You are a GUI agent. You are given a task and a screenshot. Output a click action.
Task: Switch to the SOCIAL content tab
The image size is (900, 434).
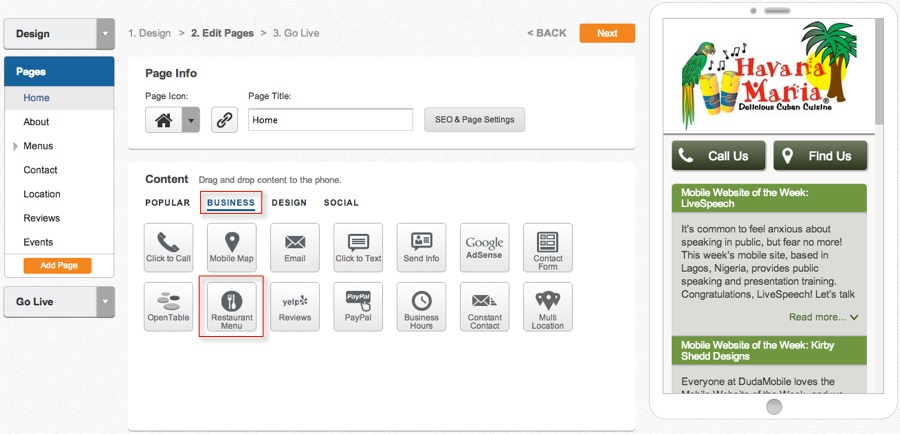pyautogui.click(x=341, y=203)
